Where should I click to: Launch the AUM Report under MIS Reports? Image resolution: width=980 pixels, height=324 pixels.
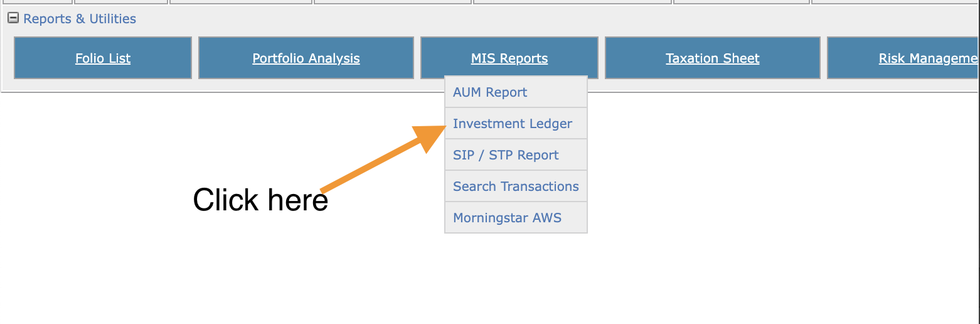click(x=490, y=92)
